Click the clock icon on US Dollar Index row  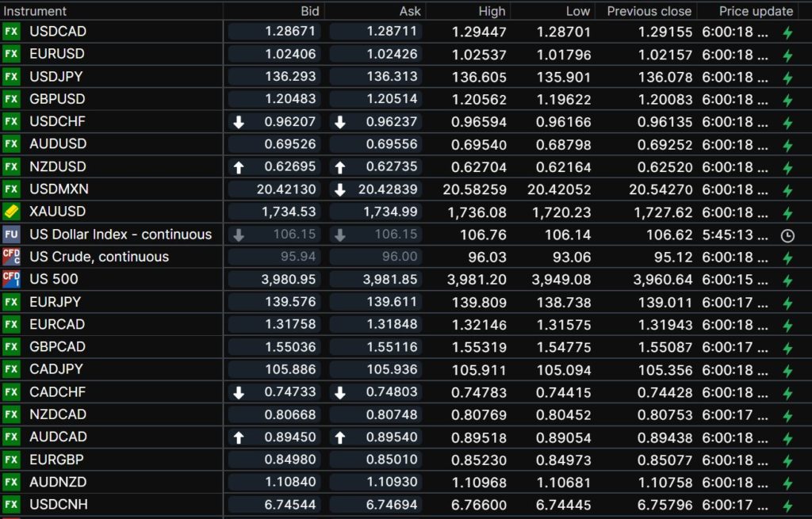[x=787, y=235]
